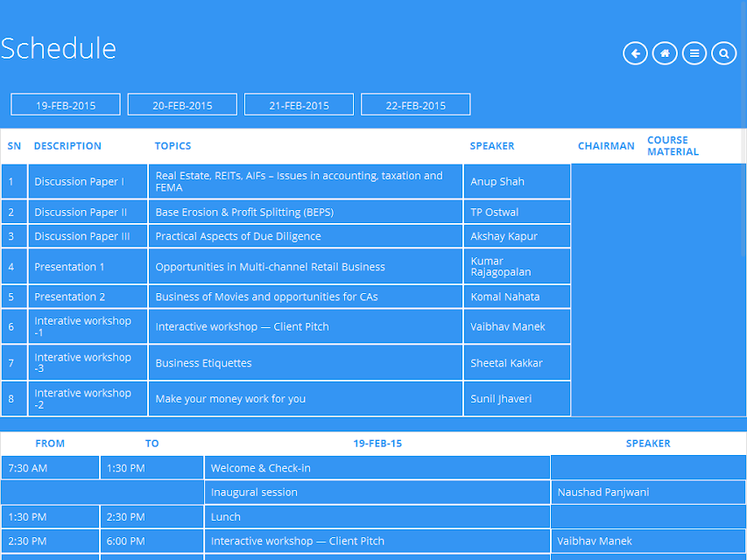Viewport: 747px width, 560px height.
Task: Click speaker TP Ostwal
Action: pos(518,212)
